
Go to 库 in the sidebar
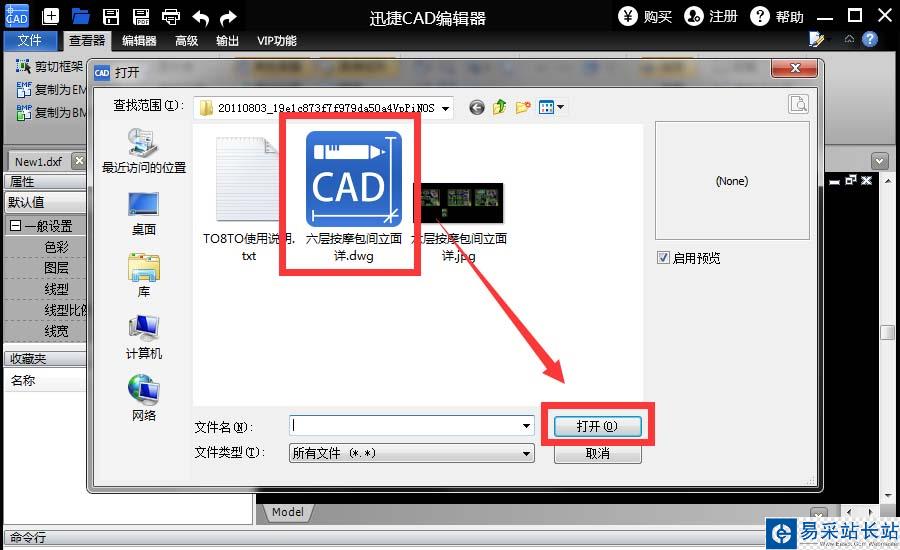143,275
